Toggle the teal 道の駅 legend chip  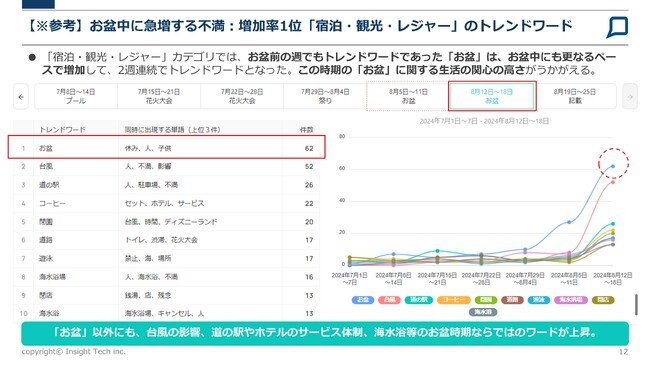tap(419, 300)
